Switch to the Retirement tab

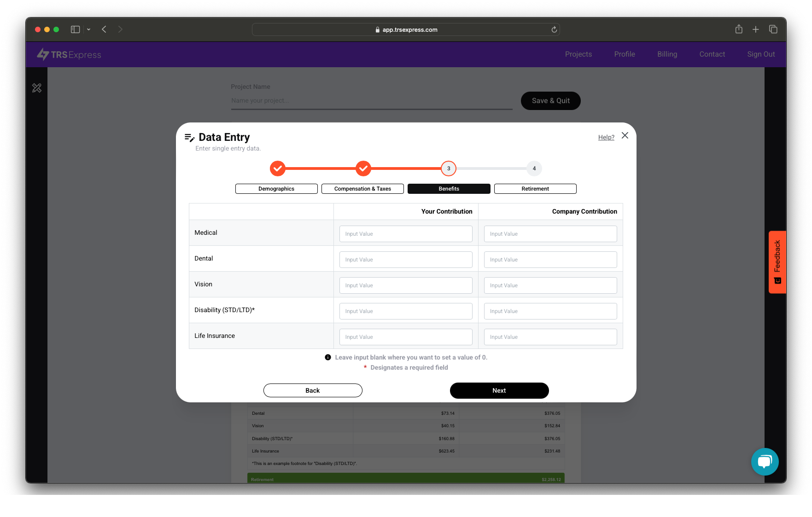pyautogui.click(x=535, y=189)
